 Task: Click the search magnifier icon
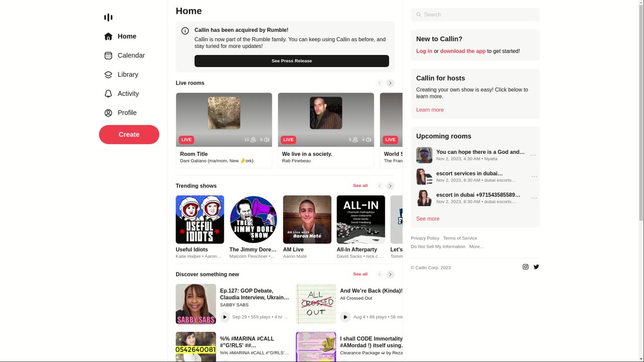[x=419, y=15]
